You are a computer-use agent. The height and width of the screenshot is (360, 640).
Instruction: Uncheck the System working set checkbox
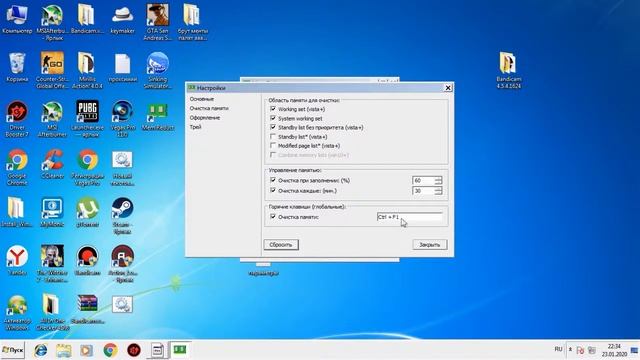(273, 118)
